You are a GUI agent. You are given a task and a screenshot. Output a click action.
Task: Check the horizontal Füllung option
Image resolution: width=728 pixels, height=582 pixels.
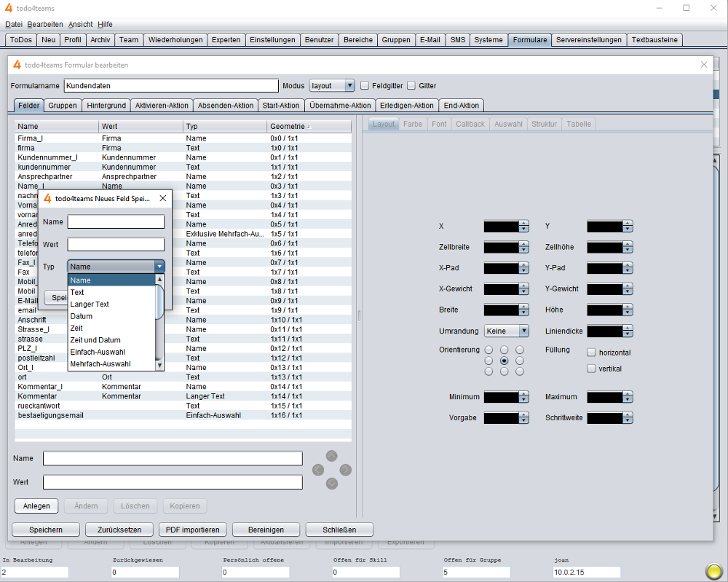pyautogui.click(x=591, y=353)
